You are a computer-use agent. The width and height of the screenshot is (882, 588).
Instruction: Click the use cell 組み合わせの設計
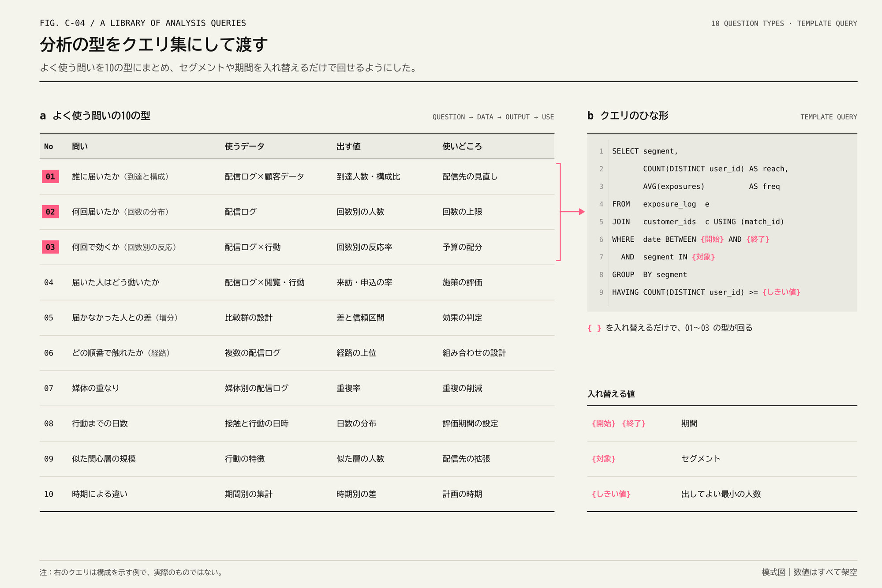click(x=474, y=353)
